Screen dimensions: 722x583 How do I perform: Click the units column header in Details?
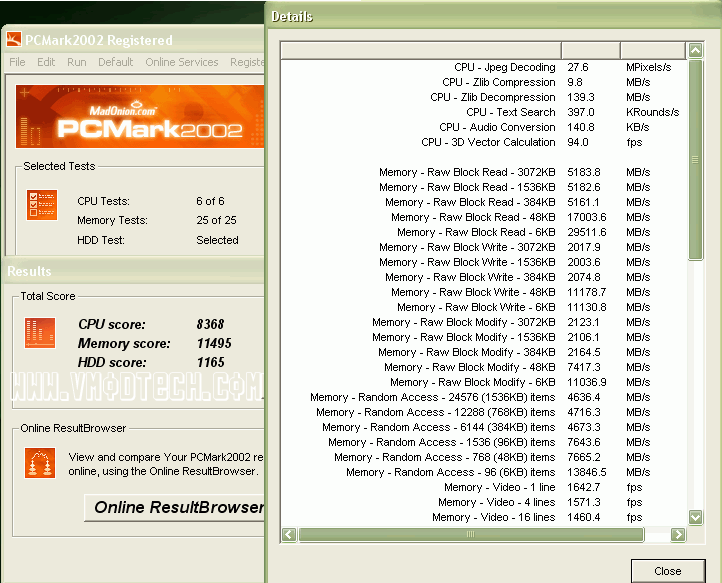tap(653, 50)
